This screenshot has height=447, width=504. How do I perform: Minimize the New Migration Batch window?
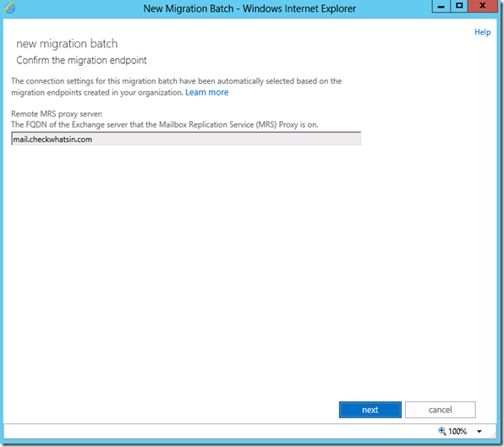point(441,7)
